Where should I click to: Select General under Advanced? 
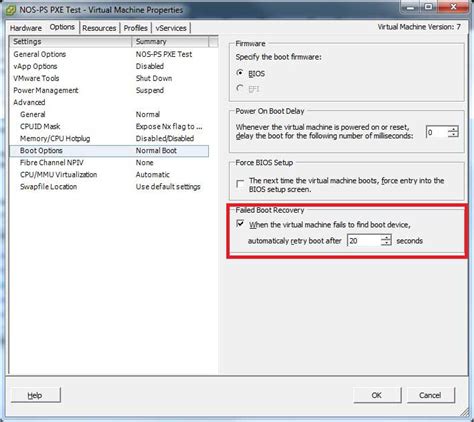109,114
